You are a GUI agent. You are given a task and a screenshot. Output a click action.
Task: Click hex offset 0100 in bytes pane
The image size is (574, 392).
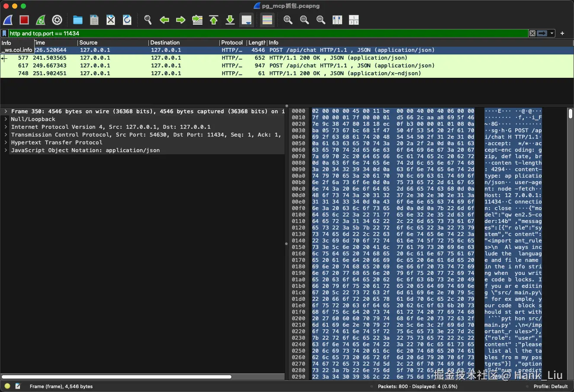pyautogui.click(x=298, y=215)
